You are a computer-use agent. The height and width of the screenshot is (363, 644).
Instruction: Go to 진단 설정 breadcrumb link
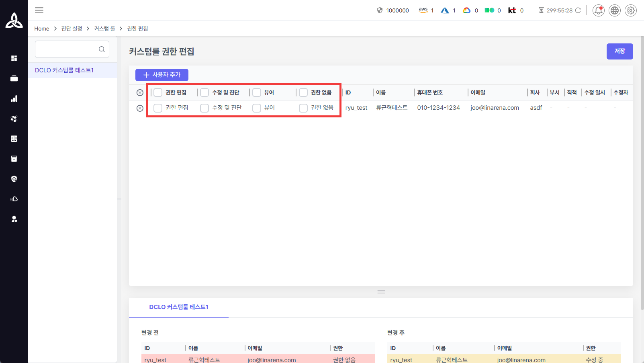point(72,29)
